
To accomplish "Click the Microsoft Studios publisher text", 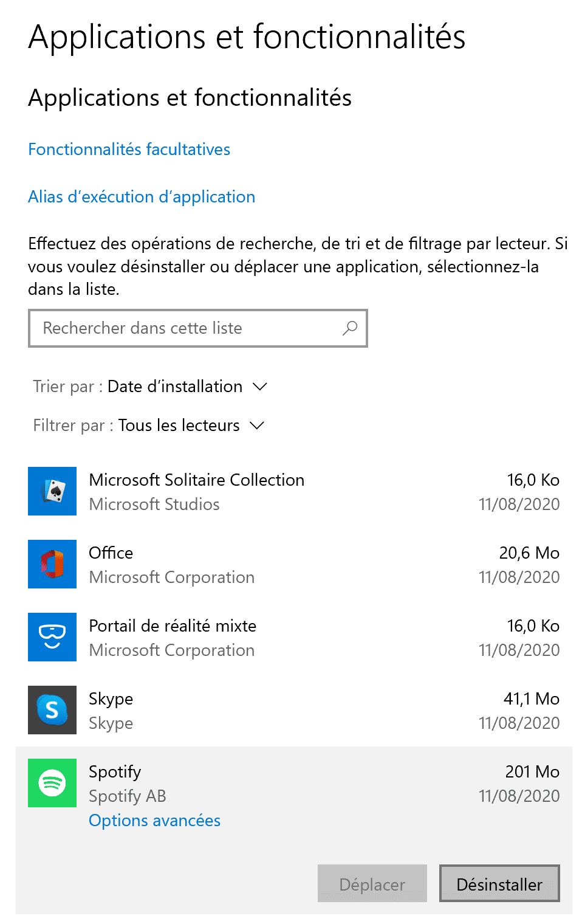I will 154,505.
